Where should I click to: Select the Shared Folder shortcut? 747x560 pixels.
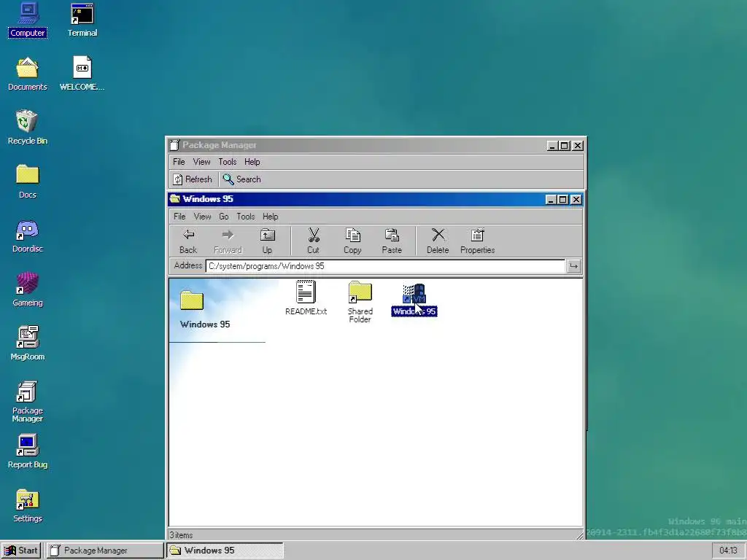coord(360,302)
